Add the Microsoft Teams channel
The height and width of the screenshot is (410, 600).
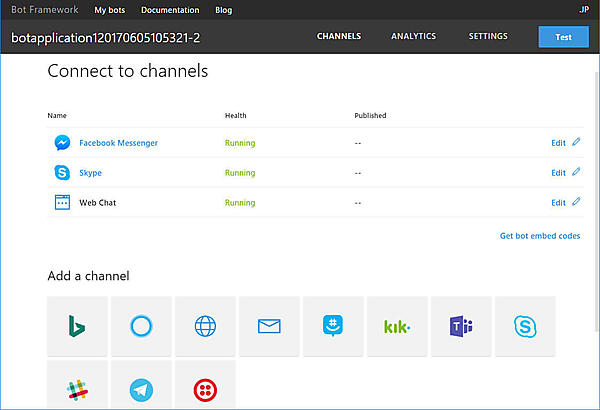461,326
